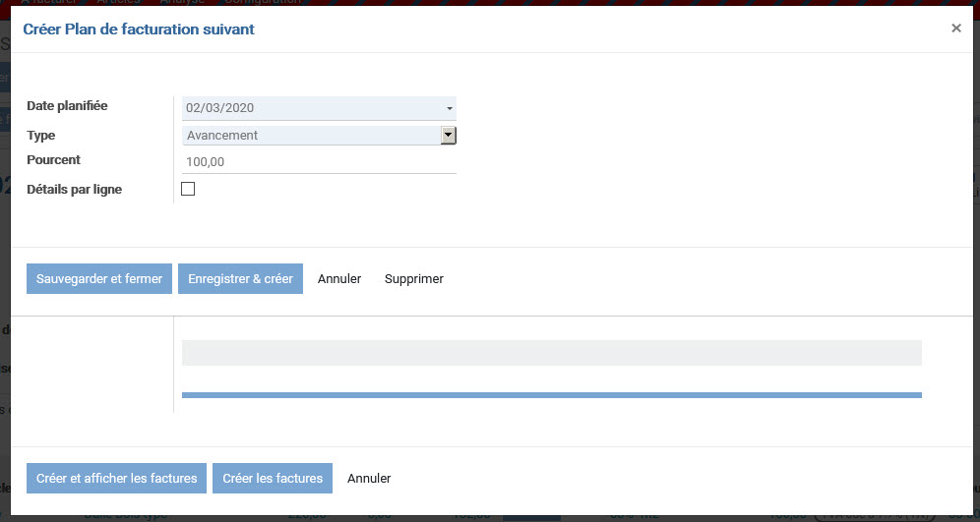Screen dimensions: 980x522
Task: Click the Détails par ligne label
Action: point(75,189)
